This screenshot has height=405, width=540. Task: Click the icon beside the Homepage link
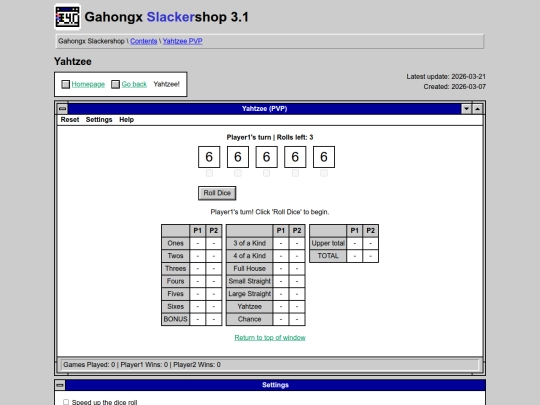pos(65,84)
